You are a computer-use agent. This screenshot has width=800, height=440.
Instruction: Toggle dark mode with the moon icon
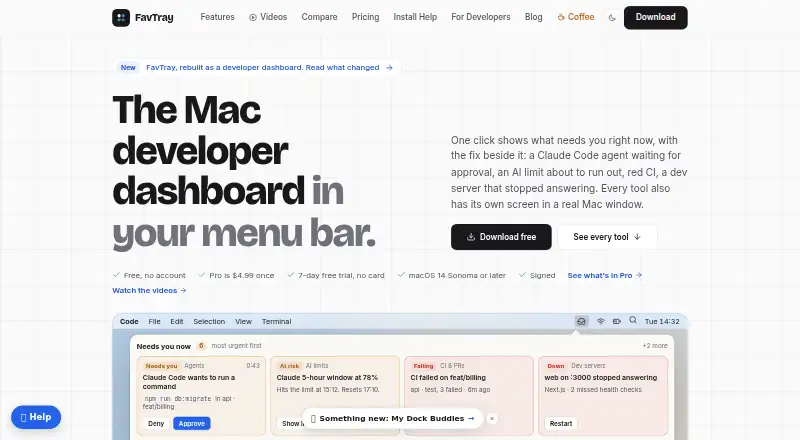click(x=612, y=17)
